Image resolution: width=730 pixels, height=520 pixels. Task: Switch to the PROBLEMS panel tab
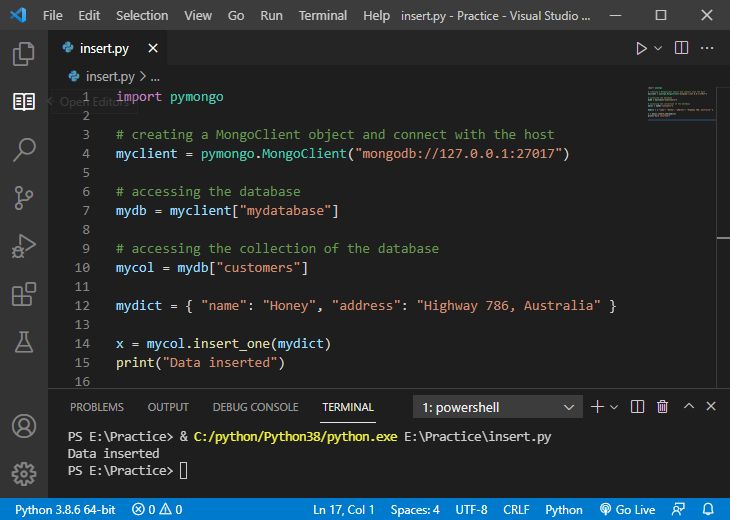pos(97,407)
